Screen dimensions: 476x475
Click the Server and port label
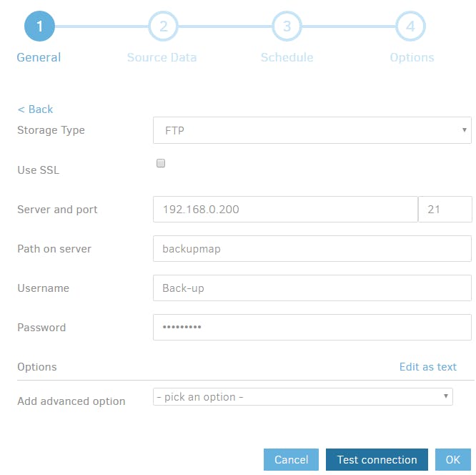pyautogui.click(x=57, y=210)
